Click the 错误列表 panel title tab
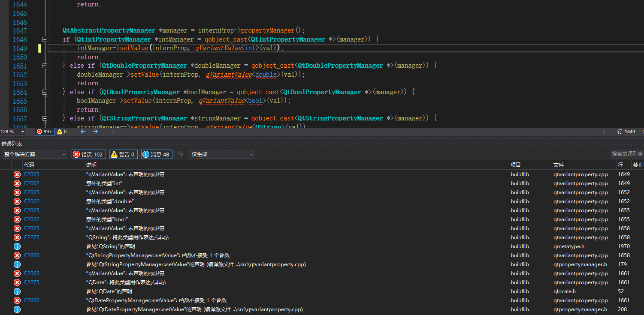Screen dimensions: 644x315 pos(12,144)
